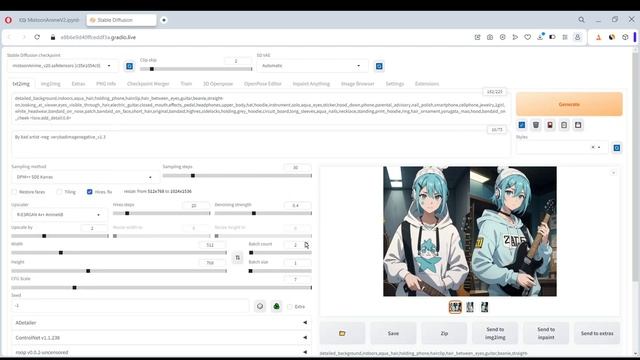Open the Settings tab
Viewport: 640px width, 360px height.
(x=395, y=84)
